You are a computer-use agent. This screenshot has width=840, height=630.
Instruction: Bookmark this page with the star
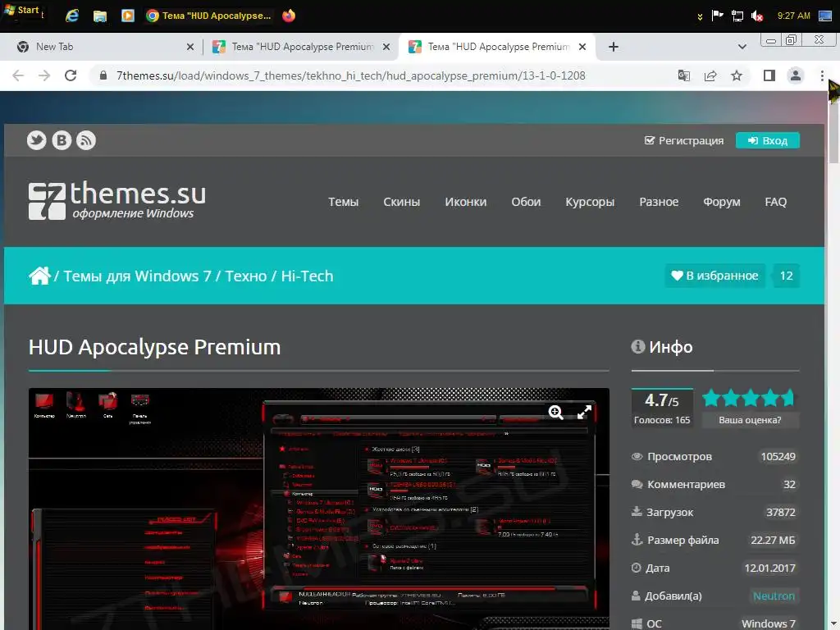pos(737,75)
